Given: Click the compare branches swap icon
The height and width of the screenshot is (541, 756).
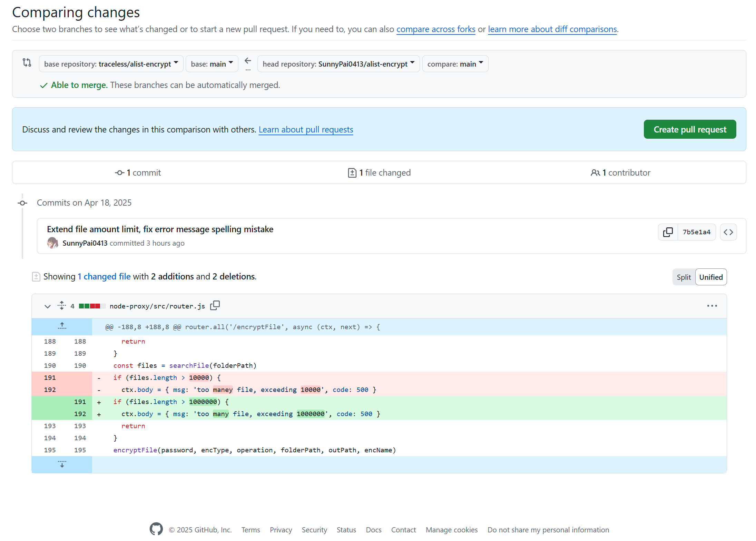Looking at the screenshot, I should click(x=27, y=63).
